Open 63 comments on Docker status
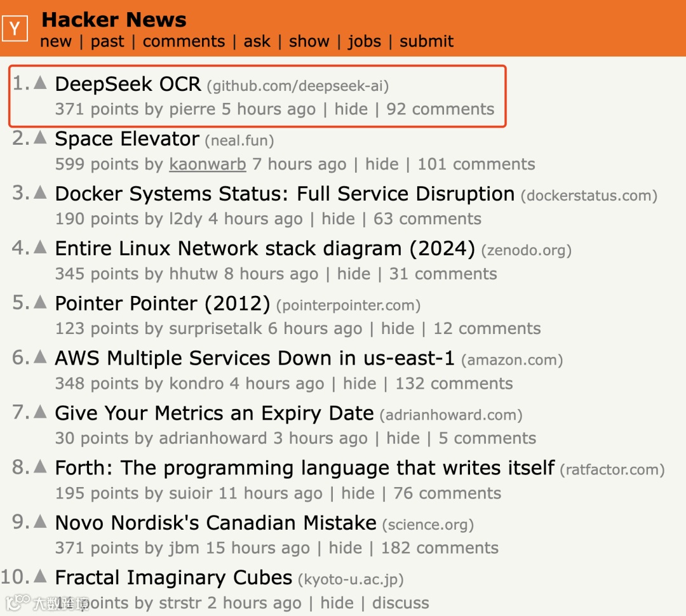Viewport: 686px width, 616px height. (x=427, y=219)
